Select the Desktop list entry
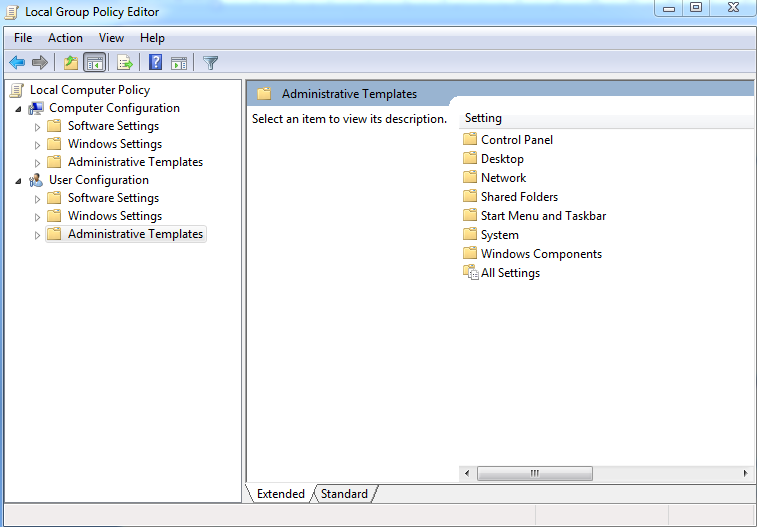The width and height of the screenshot is (757, 527). pos(502,159)
